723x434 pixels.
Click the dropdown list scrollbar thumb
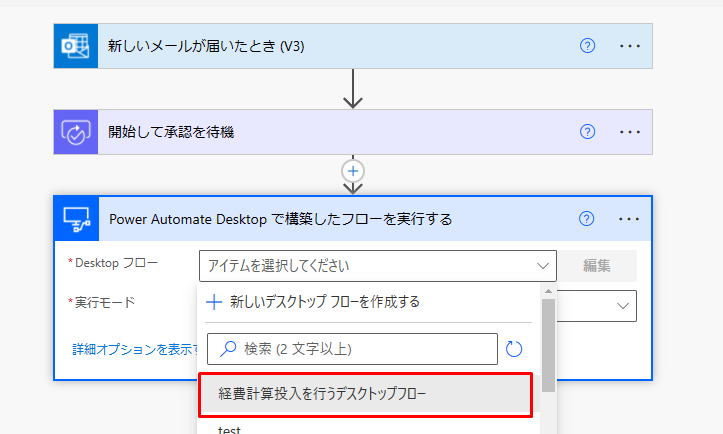point(548,345)
